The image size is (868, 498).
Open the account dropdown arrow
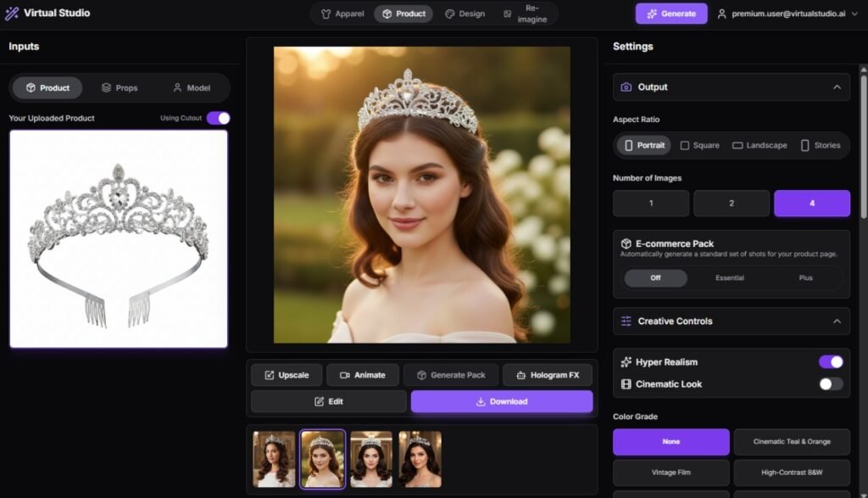coord(854,14)
